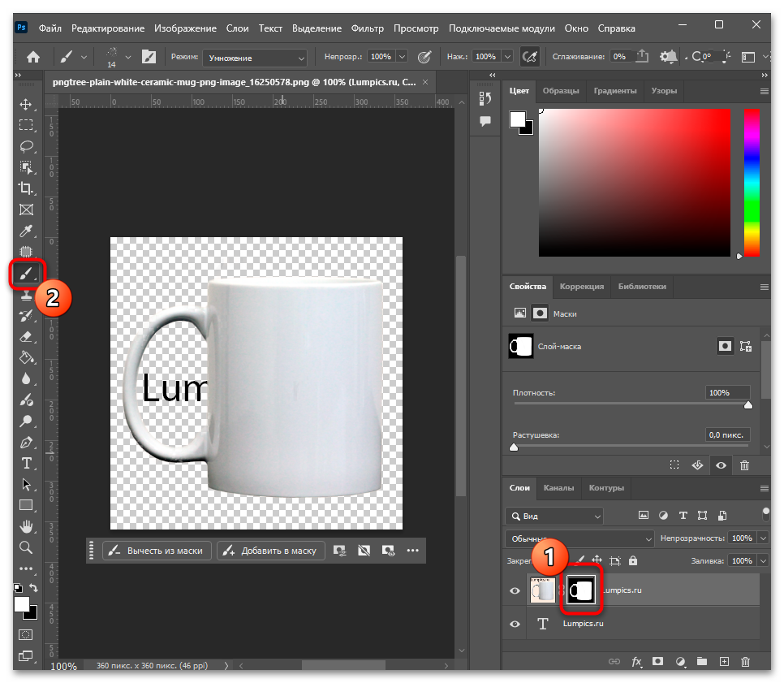784x683 pixels.
Task: Pick the Crop tool in toolbar
Action: pyautogui.click(x=26, y=188)
